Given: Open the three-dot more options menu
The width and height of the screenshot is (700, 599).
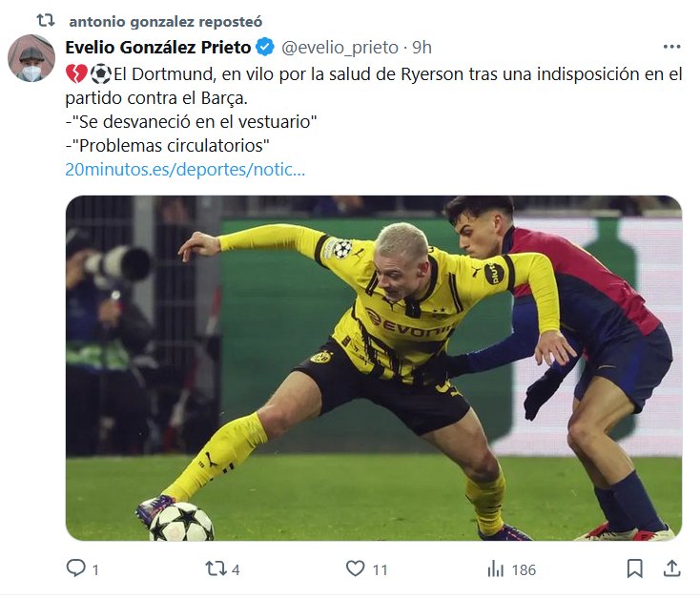Looking at the screenshot, I should tap(671, 47).
